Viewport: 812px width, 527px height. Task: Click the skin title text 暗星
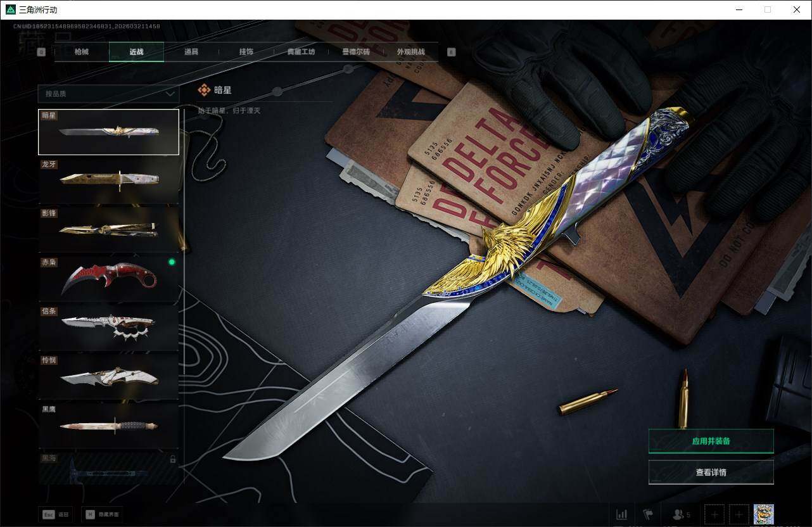click(x=223, y=91)
